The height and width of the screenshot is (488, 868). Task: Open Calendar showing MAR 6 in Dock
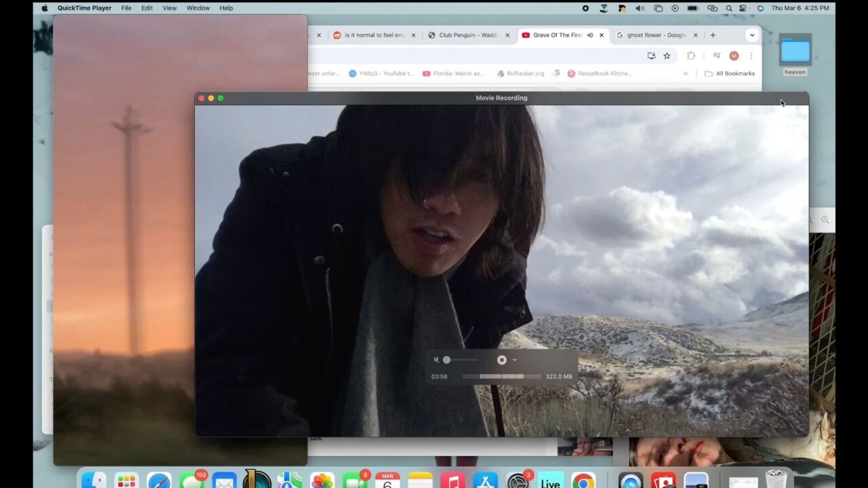pos(387,481)
